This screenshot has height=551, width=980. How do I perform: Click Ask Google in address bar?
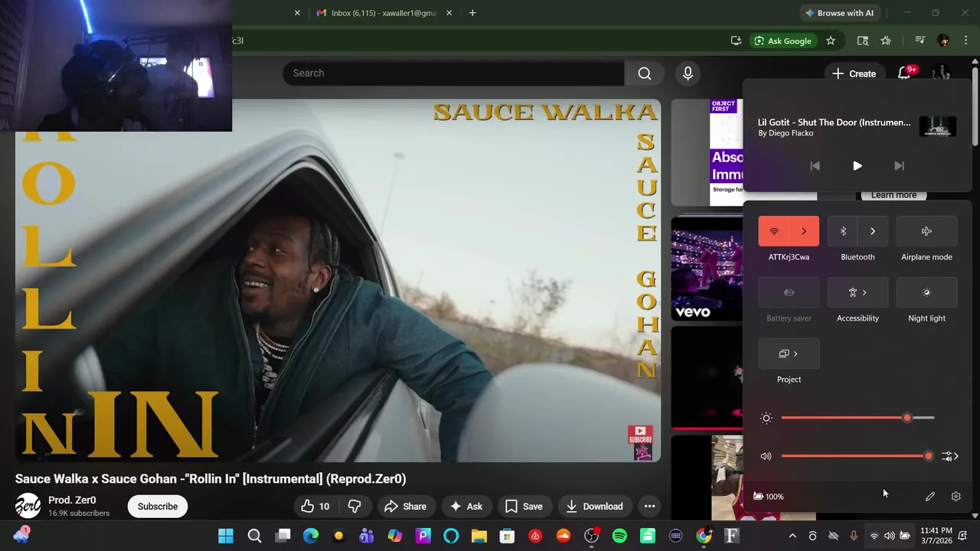(x=782, y=41)
